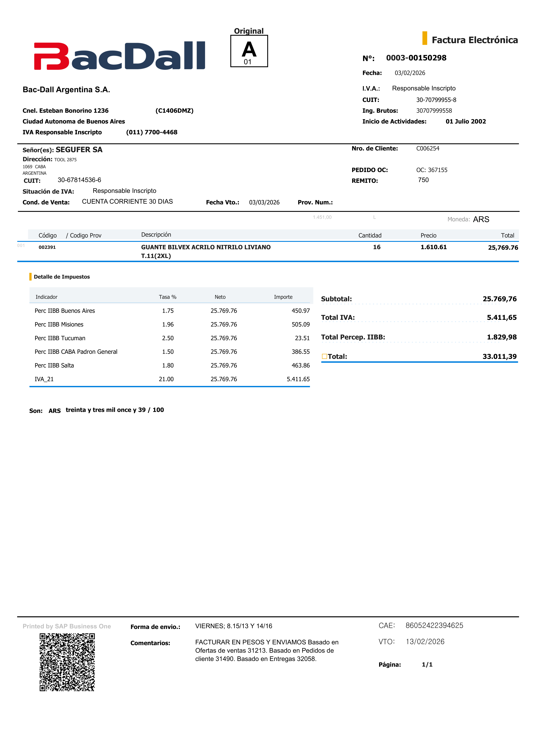Click the Descripción column header
This screenshot has width=535, height=756.
pos(156,235)
